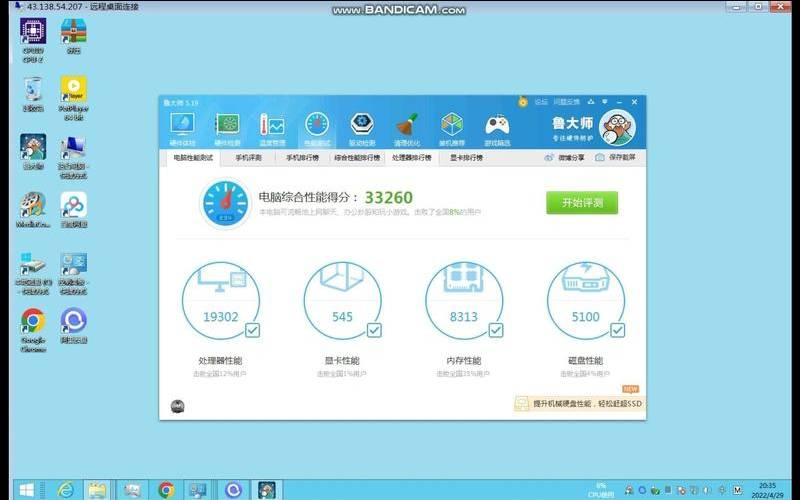
Task: Click the memory score circle showing 8313
Action: tap(464, 301)
